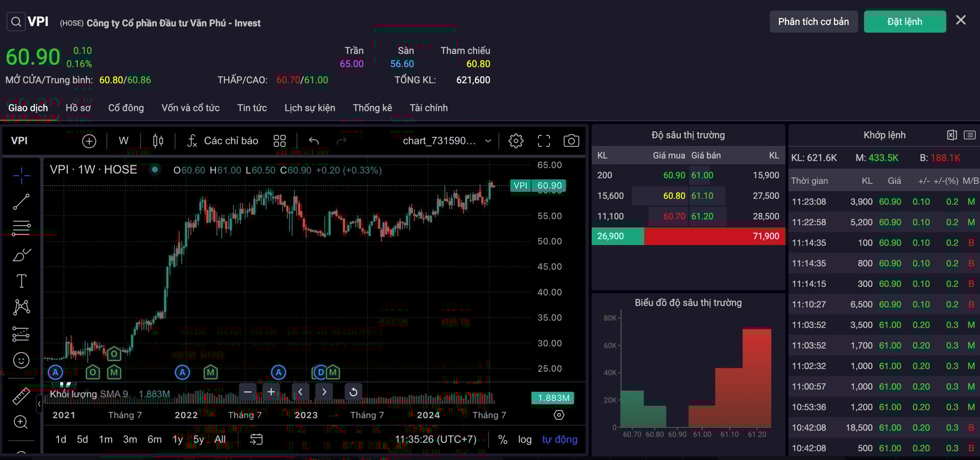Open the candlestick chart style selector
Viewport: 980px width, 460px height.
[158, 141]
